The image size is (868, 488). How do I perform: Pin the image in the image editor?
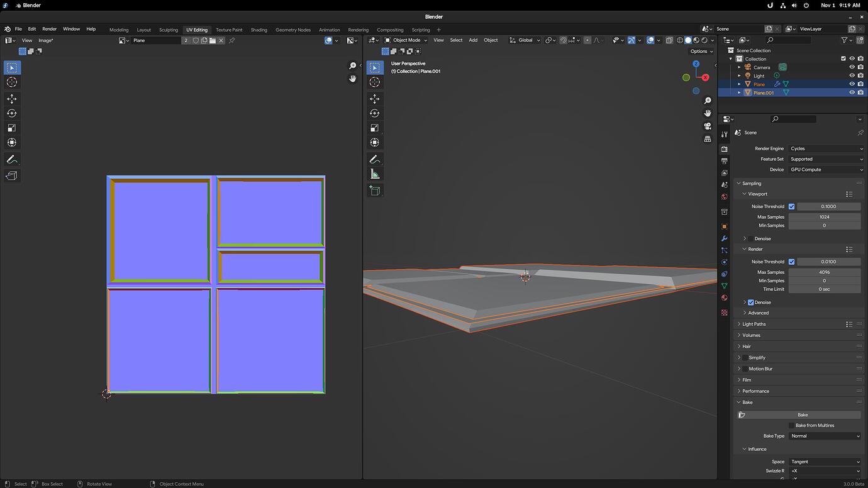231,40
